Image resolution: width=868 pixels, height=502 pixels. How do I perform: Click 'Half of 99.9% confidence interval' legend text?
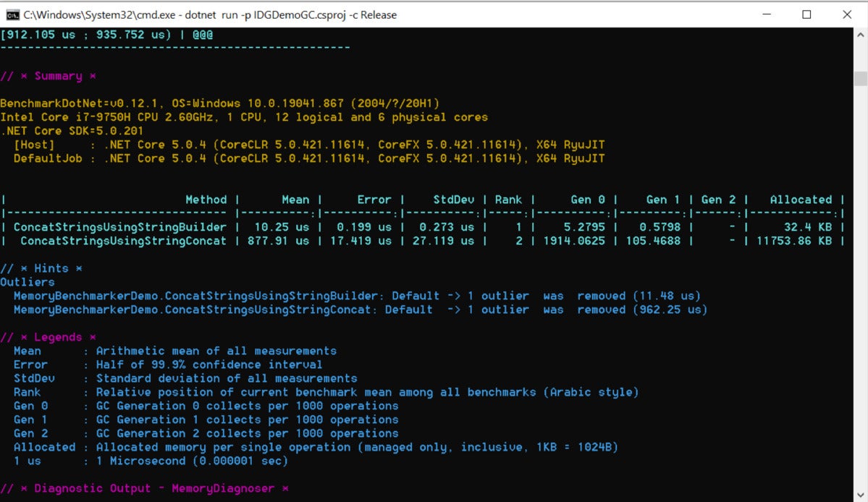209,365
